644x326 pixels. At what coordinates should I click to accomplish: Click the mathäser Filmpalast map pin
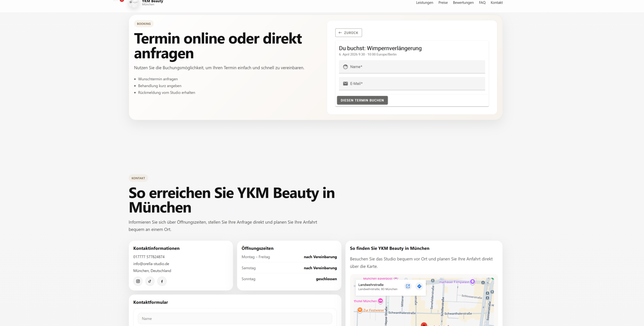coord(472,282)
